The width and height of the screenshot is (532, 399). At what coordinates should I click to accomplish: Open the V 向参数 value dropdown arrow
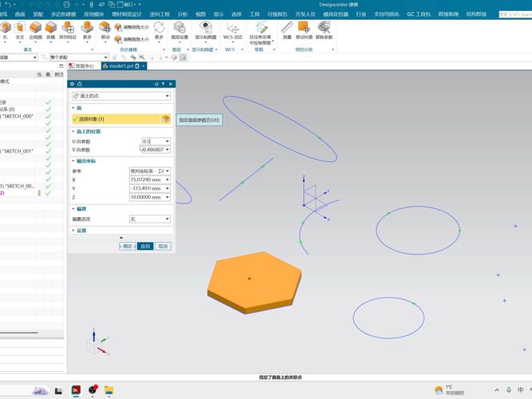pyautogui.click(x=167, y=150)
